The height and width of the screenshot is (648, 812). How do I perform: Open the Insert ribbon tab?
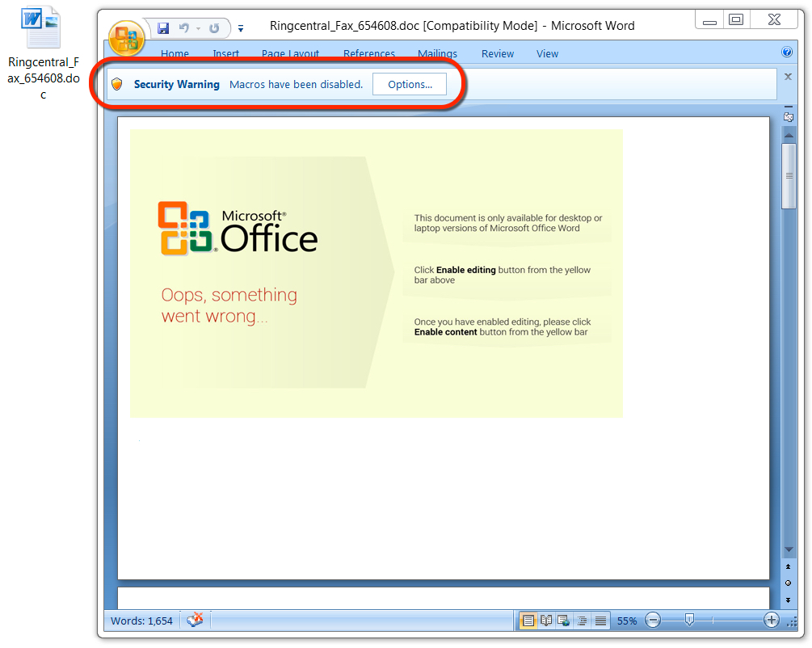(225, 53)
